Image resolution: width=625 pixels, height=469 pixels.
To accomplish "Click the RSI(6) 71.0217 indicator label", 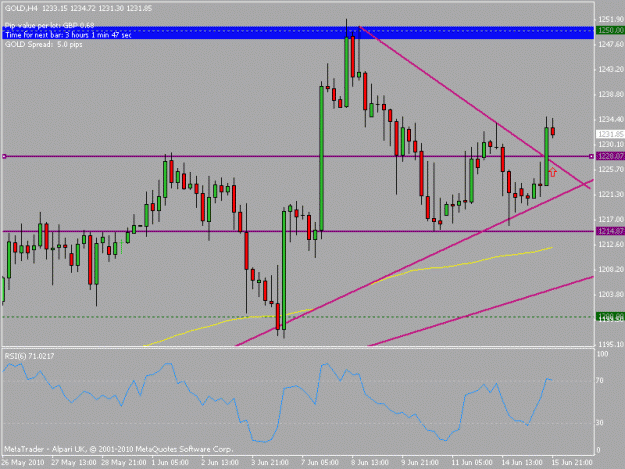I will 29,356.
